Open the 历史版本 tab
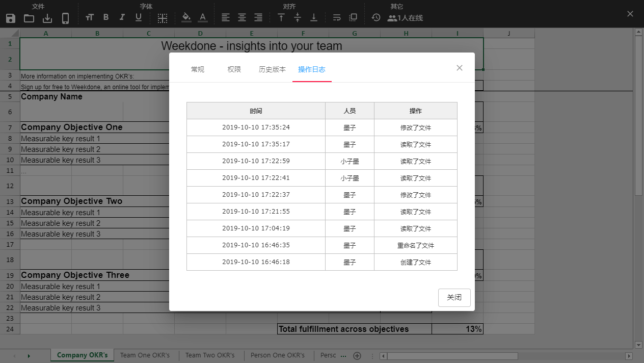Screen dimensions: 644x363 point(272,69)
